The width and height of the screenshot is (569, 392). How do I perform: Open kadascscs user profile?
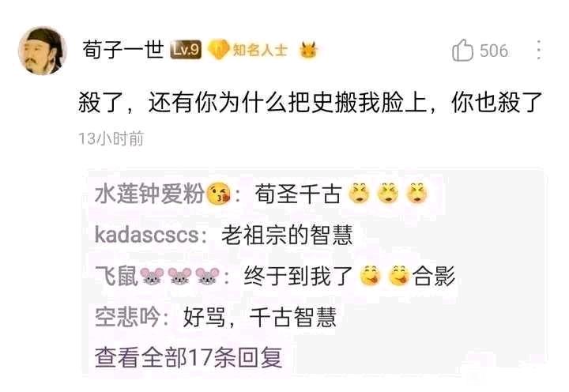147,235
